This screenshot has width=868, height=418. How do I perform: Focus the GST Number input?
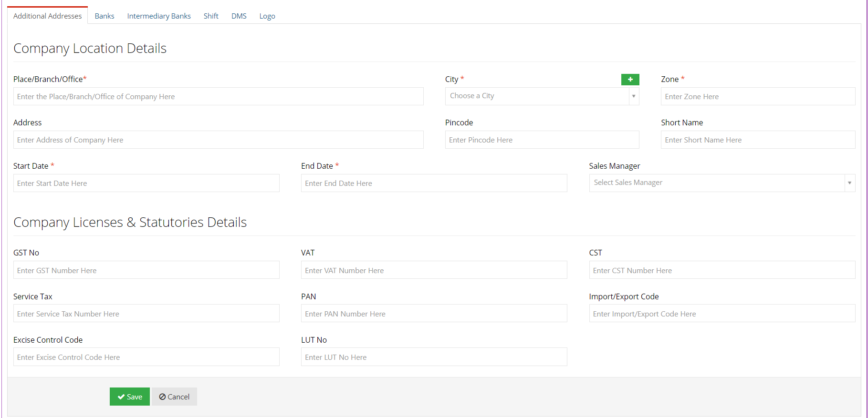146,270
